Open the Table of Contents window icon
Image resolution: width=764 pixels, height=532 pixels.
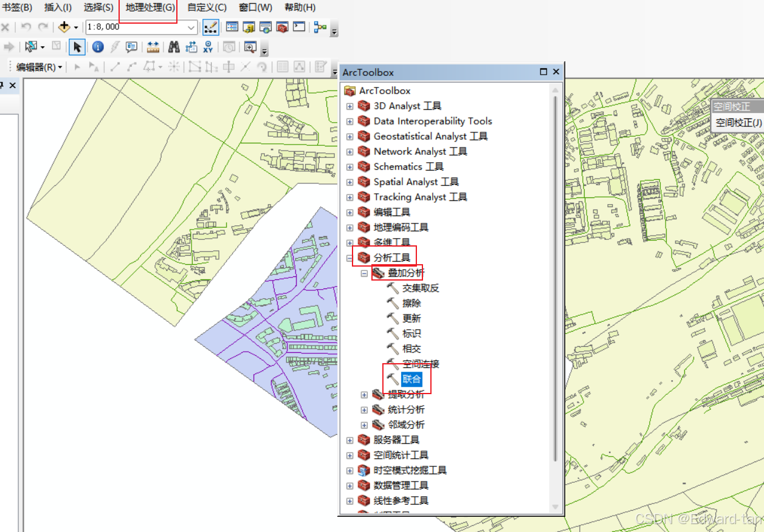pos(232,27)
